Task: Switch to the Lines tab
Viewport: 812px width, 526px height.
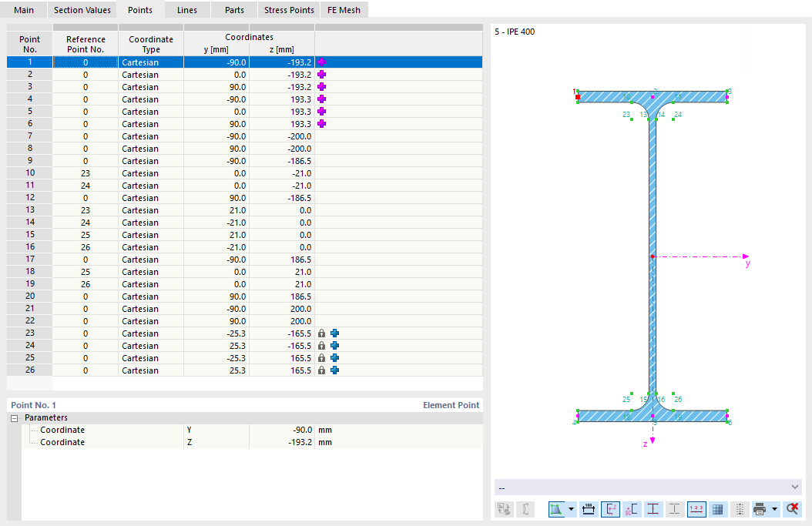Action: pos(186,10)
